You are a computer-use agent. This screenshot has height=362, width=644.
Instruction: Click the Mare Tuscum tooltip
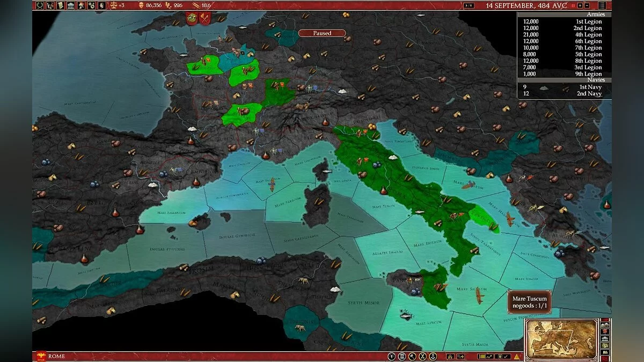click(x=530, y=302)
